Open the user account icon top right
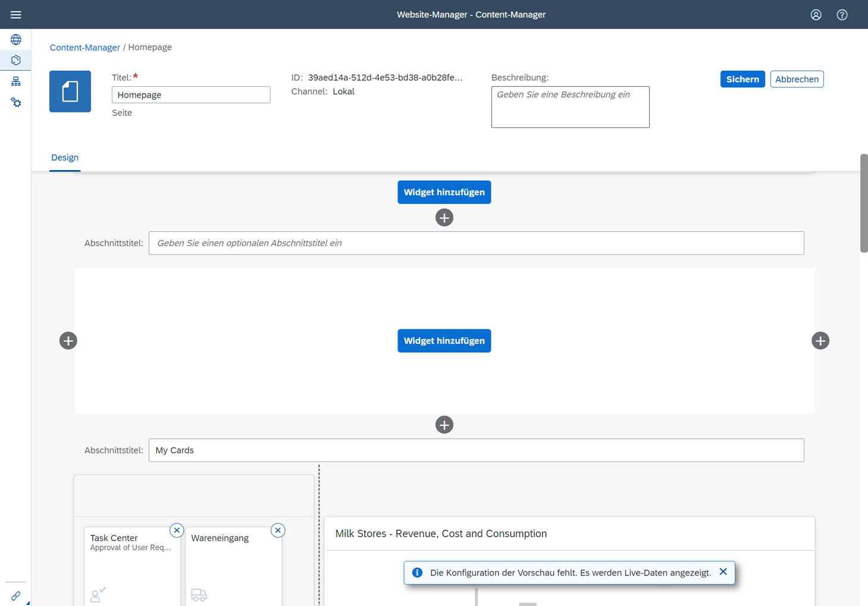The image size is (868, 606). click(x=816, y=15)
